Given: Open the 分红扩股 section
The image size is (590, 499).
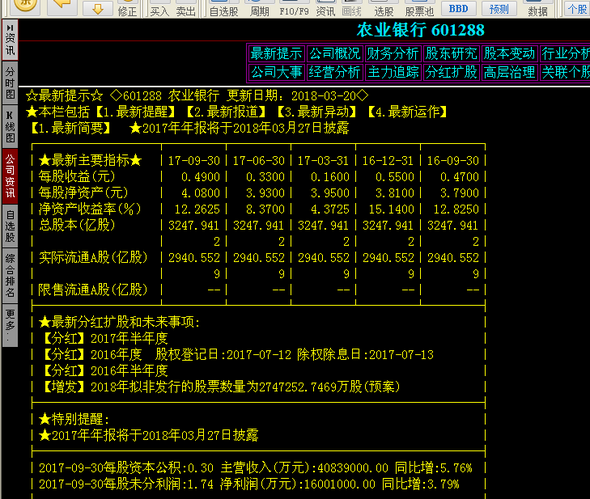Looking at the screenshot, I should pos(451,72).
